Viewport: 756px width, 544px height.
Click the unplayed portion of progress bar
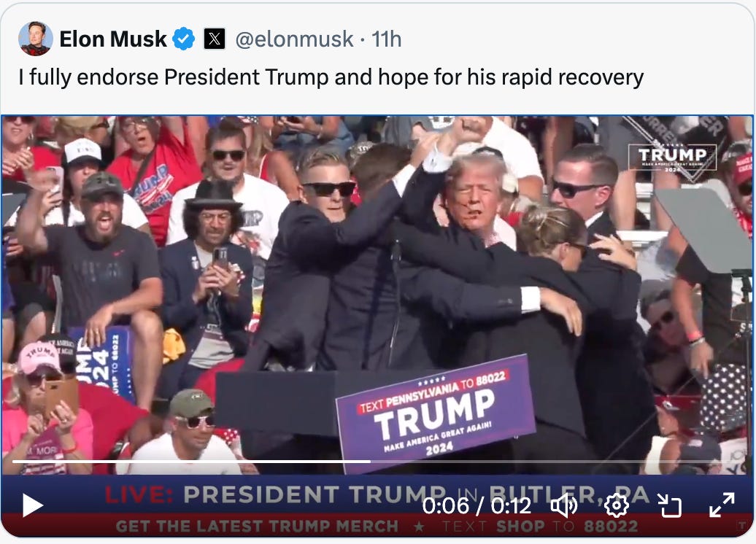556,462
